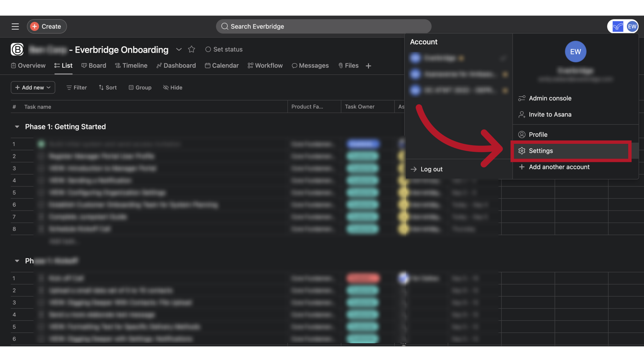Viewport: 644px width, 362px height.
Task: Click the plus icon beside Add another account
Action: pyautogui.click(x=522, y=167)
